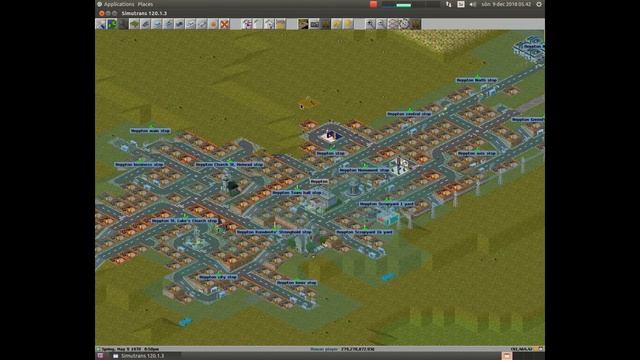640x360 pixels.
Task: Open road construction tools icon
Action: 179,24
